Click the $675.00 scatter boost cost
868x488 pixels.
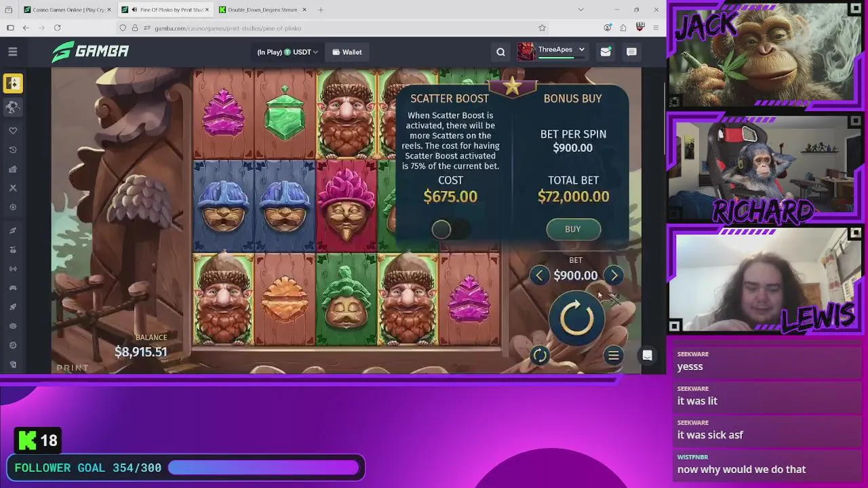450,197
